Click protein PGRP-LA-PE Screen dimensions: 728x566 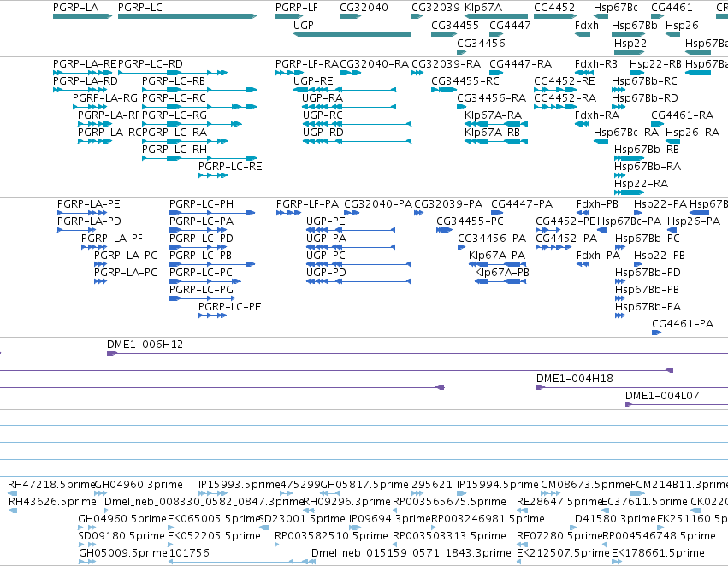pos(82,213)
